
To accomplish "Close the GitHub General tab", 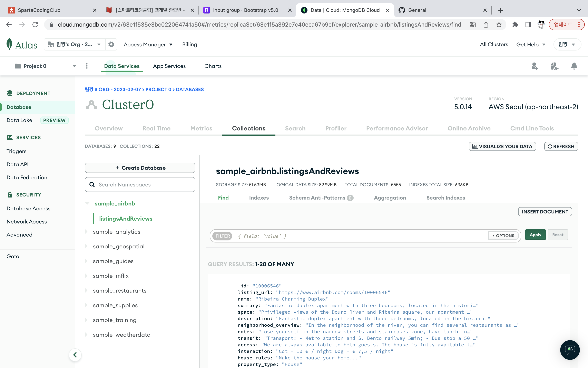I will tap(485, 10).
